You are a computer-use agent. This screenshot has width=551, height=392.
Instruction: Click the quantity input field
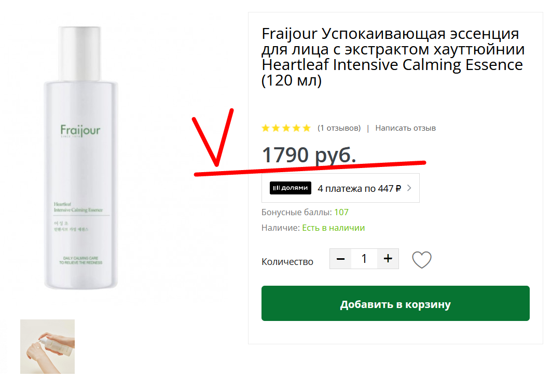[364, 259]
